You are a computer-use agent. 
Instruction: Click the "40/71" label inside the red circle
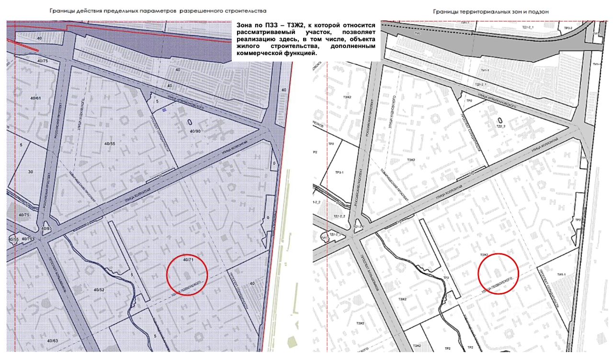(189, 259)
